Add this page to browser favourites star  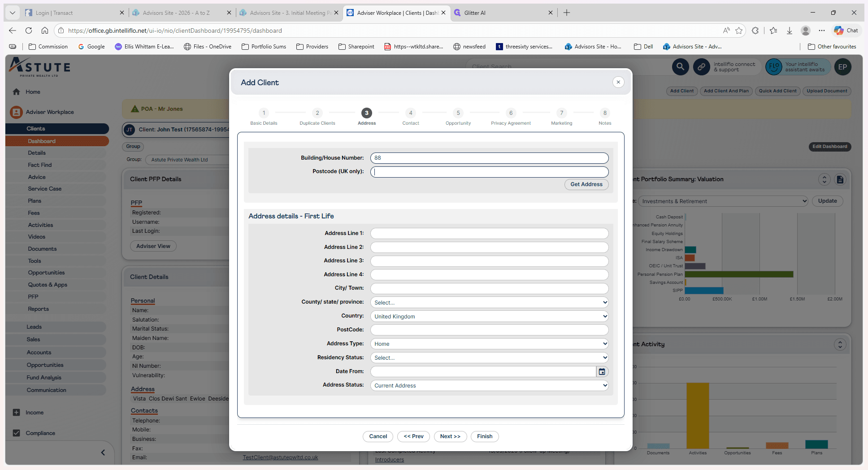coord(739,30)
